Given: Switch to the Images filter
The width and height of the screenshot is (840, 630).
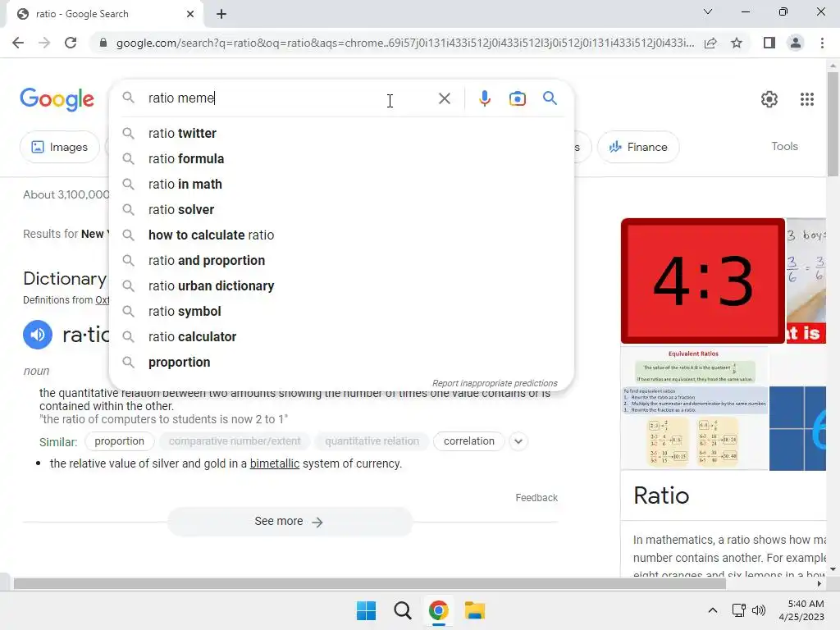Looking at the screenshot, I should [59, 147].
